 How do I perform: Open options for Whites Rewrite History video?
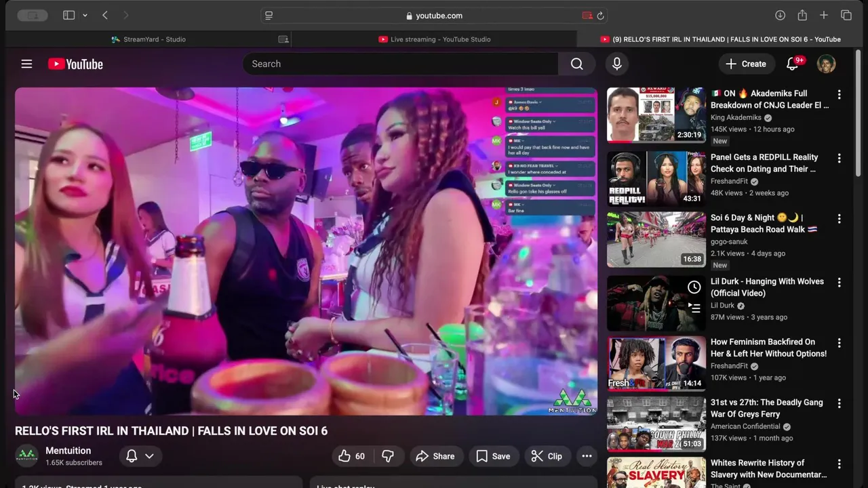(x=839, y=464)
